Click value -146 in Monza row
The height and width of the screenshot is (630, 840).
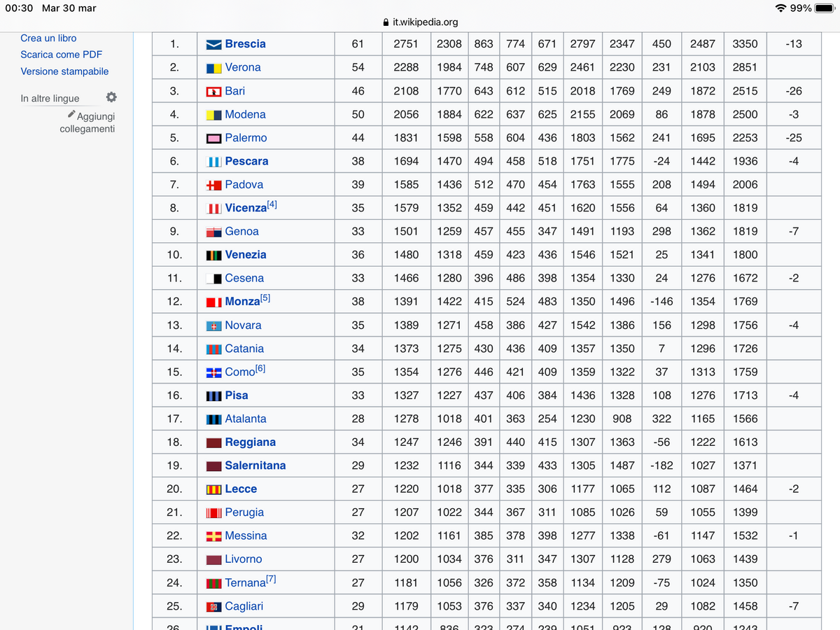click(661, 302)
